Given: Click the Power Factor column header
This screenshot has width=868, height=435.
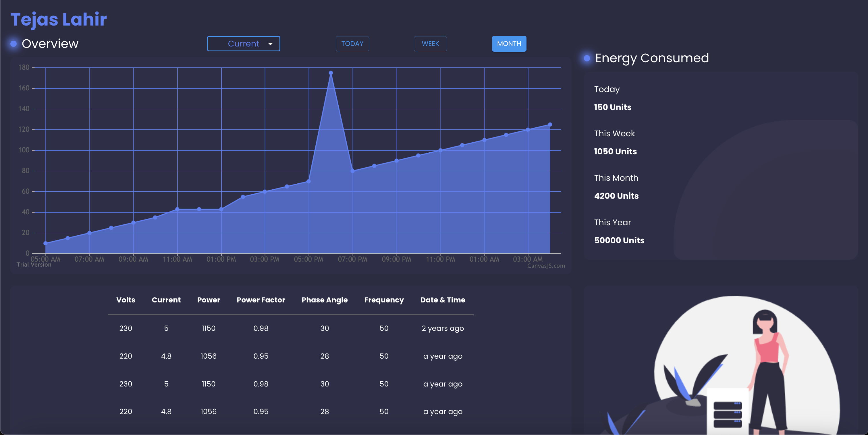Looking at the screenshot, I should [x=261, y=300].
